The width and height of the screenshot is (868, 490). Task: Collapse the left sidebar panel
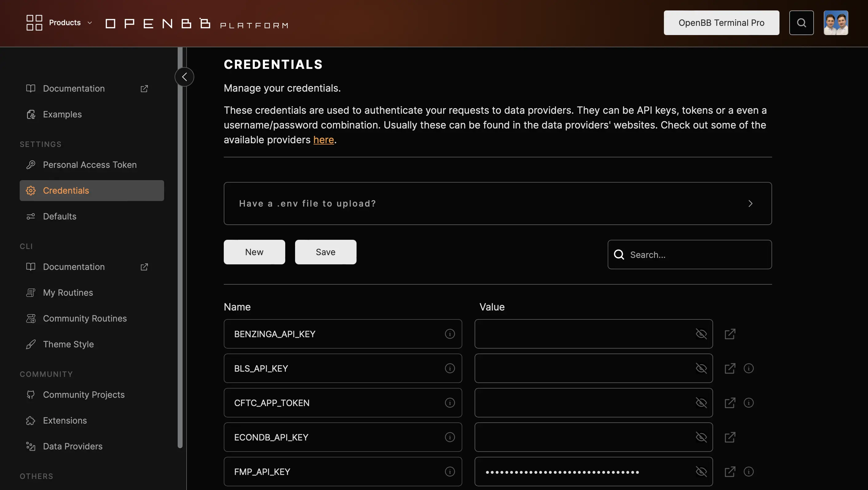pos(184,76)
